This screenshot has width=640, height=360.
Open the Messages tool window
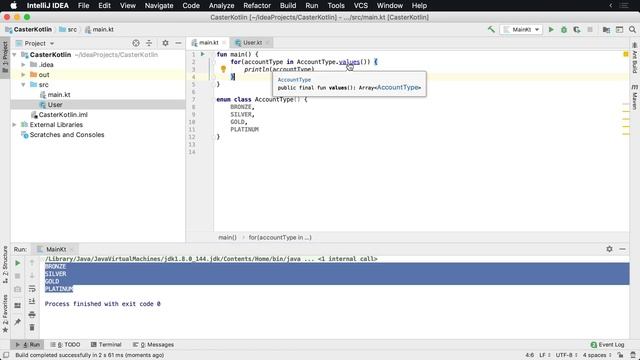(153, 344)
